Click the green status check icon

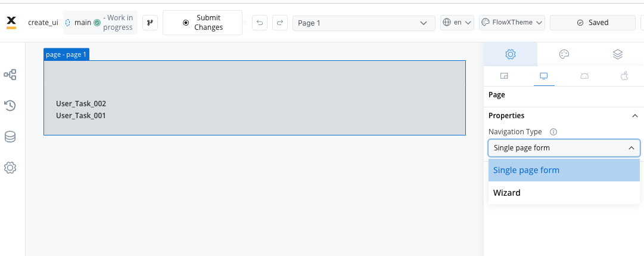click(x=97, y=23)
